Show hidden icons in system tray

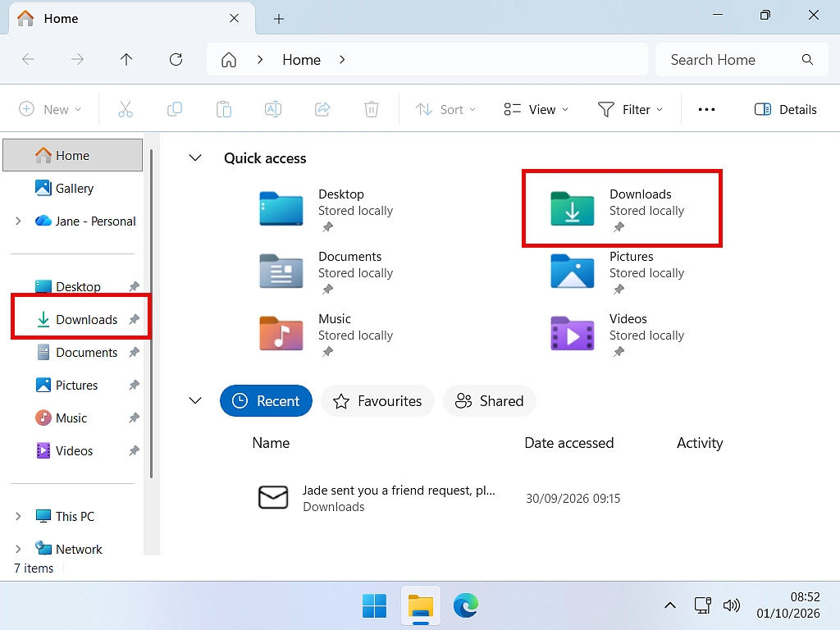[669, 605]
